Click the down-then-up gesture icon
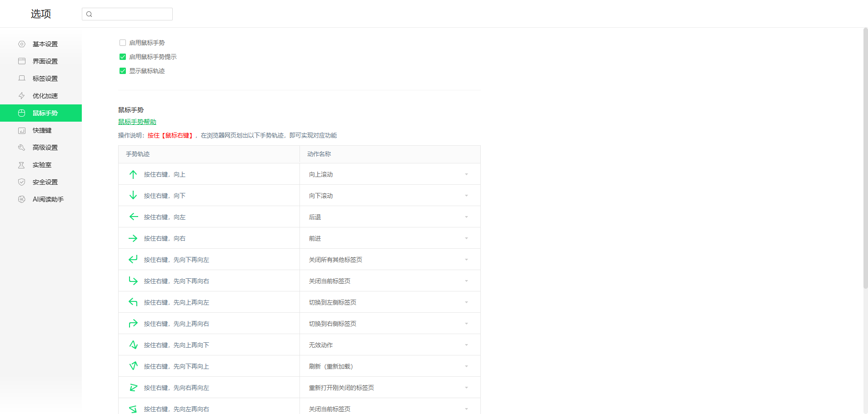The width and height of the screenshot is (868, 414). [x=133, y=366]
